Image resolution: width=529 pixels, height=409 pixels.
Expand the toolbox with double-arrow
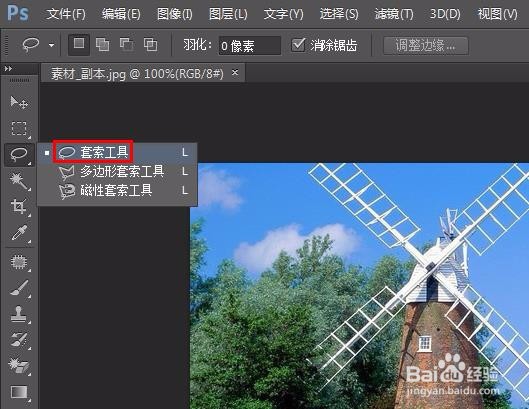click(8, 69)
